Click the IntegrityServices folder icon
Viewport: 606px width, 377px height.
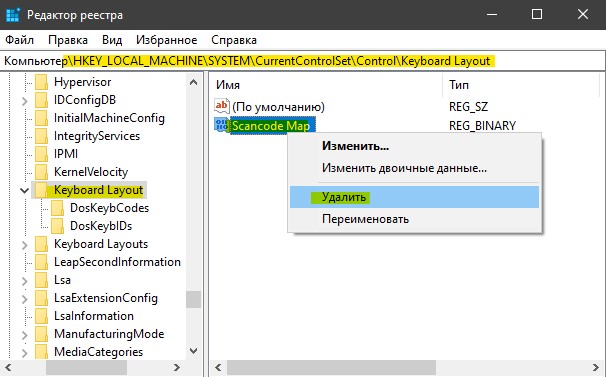pyautogui.click(x=41, y=136)
